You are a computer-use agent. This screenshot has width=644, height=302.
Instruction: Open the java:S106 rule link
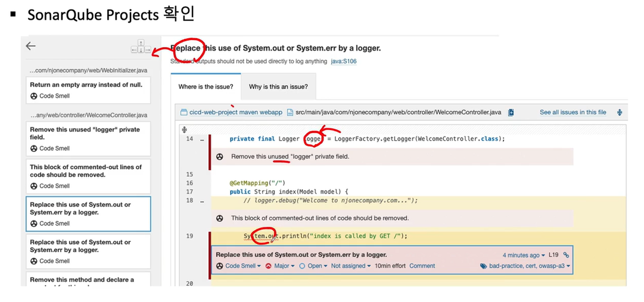click(x=343, y=61)
